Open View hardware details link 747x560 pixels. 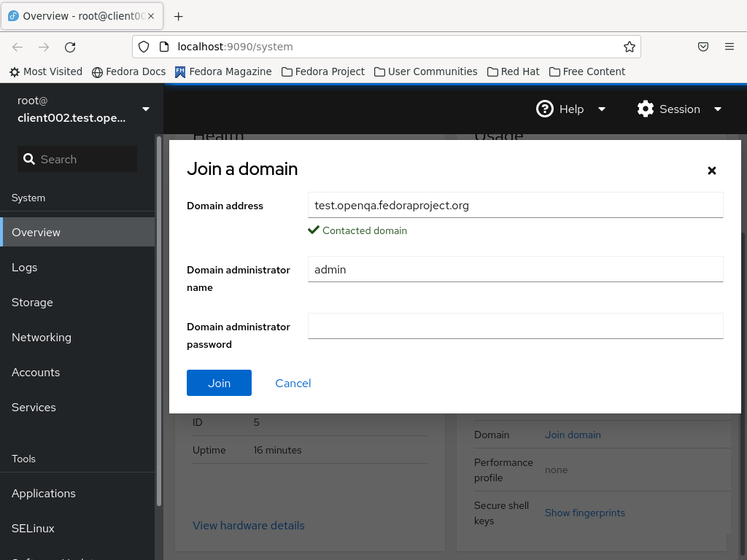point(248,525)
